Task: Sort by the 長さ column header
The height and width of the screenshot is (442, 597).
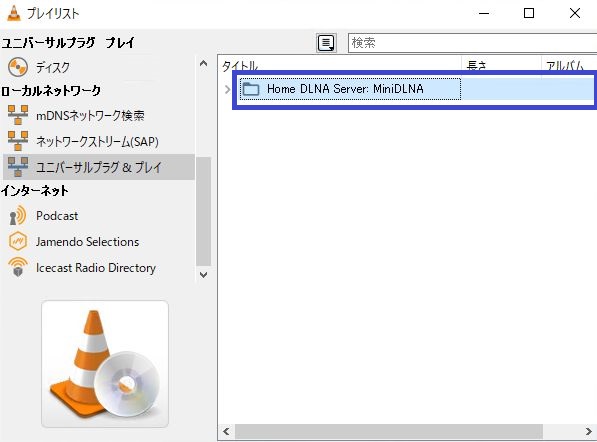Action: click(501, 65)
